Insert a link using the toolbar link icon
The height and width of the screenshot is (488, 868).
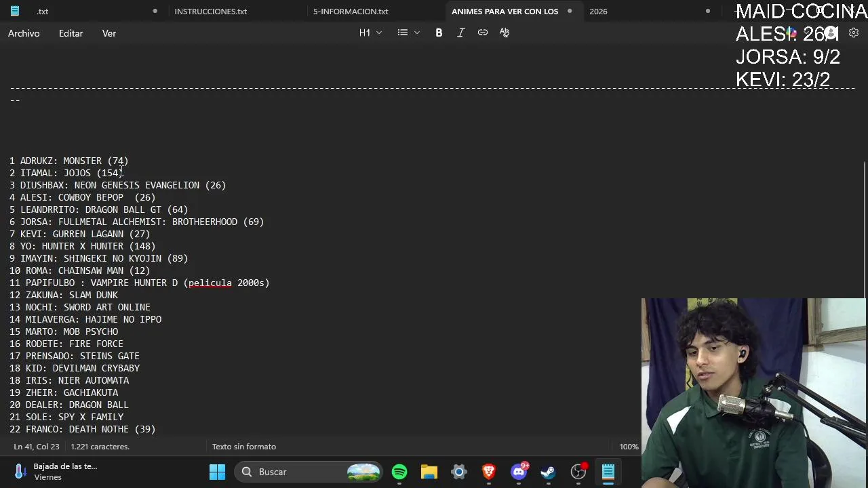pyautogui.click(x=483, y=33)
